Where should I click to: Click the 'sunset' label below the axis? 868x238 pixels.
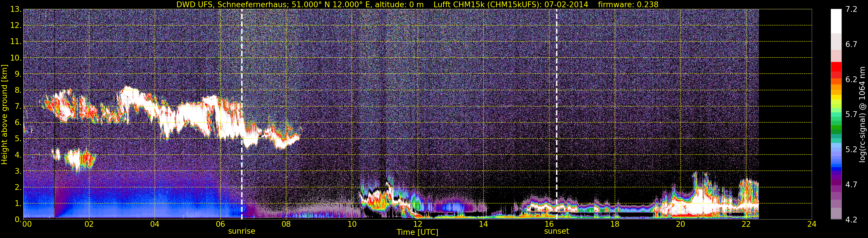point(556,231)
